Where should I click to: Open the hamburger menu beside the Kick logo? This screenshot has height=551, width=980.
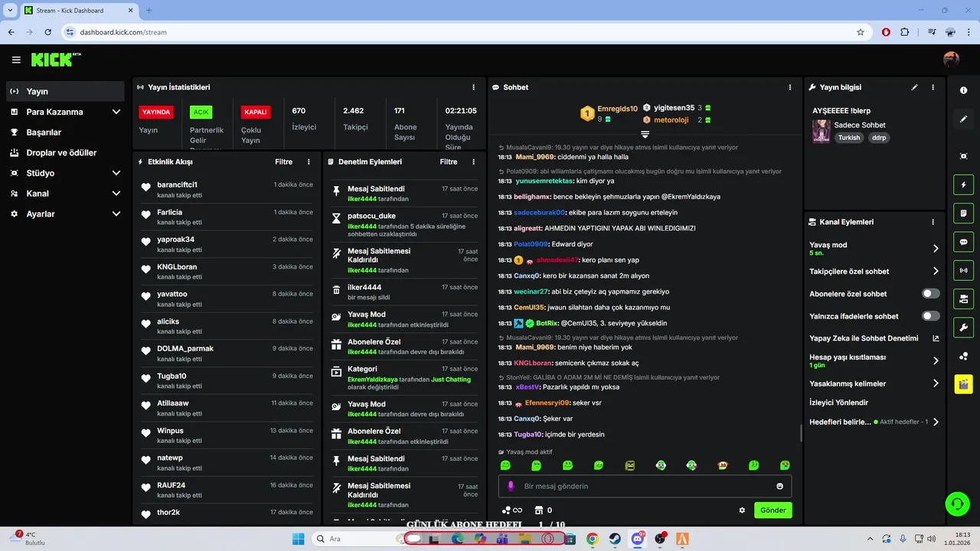(16, 60)
